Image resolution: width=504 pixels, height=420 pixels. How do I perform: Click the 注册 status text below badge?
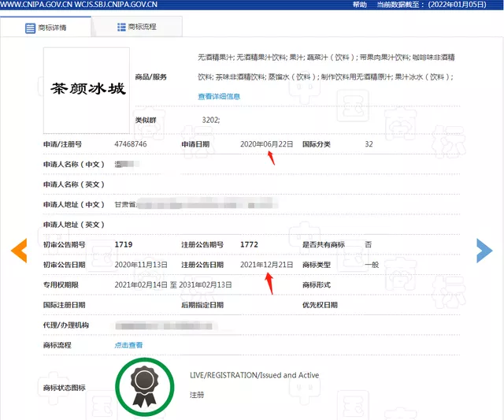pyautogui.click(x=197, y=395)
